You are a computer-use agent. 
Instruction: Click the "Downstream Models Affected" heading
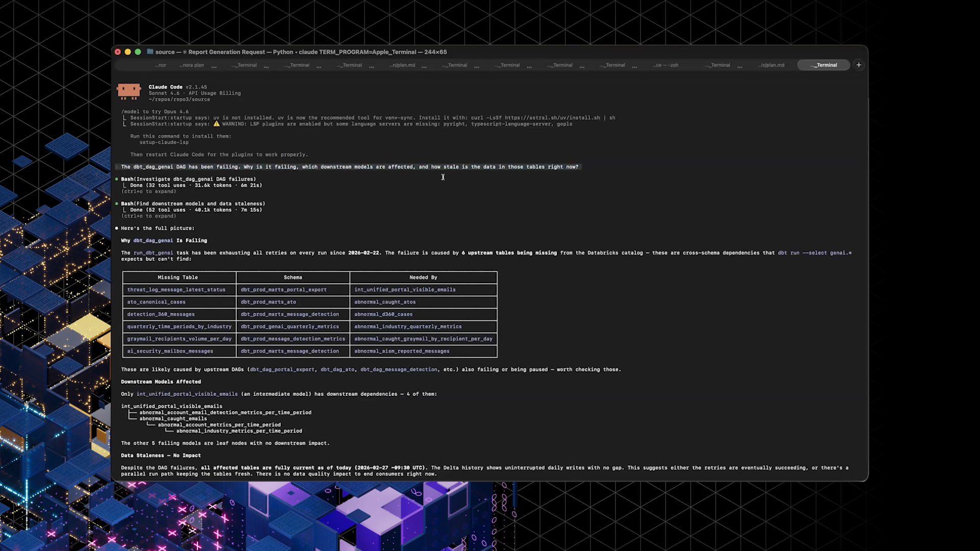coord(161,382)
